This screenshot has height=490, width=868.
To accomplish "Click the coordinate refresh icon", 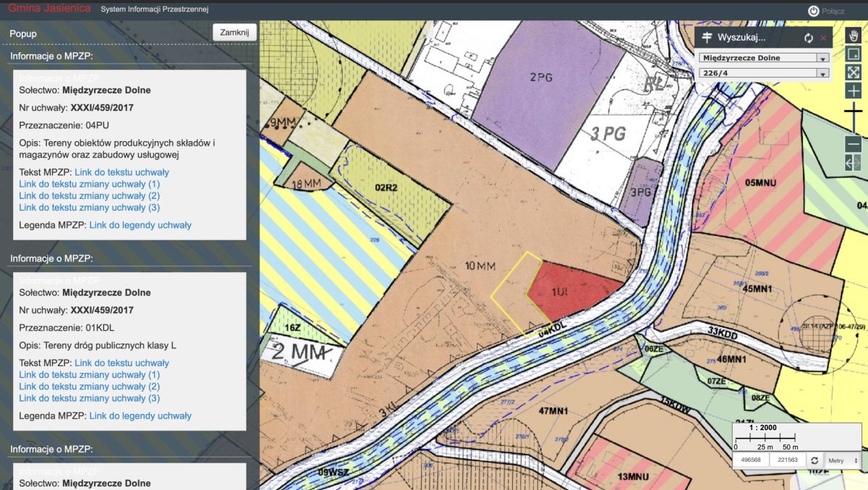I will click(814, 460).
